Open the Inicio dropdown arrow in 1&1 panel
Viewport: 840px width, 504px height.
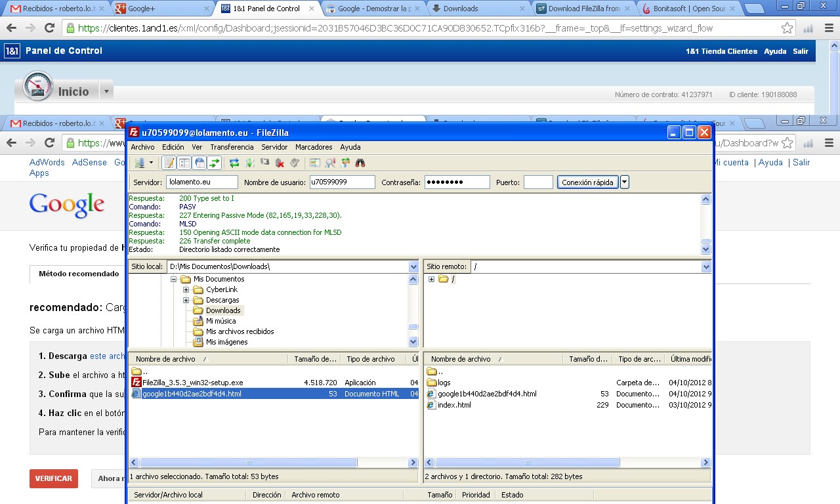106,91
